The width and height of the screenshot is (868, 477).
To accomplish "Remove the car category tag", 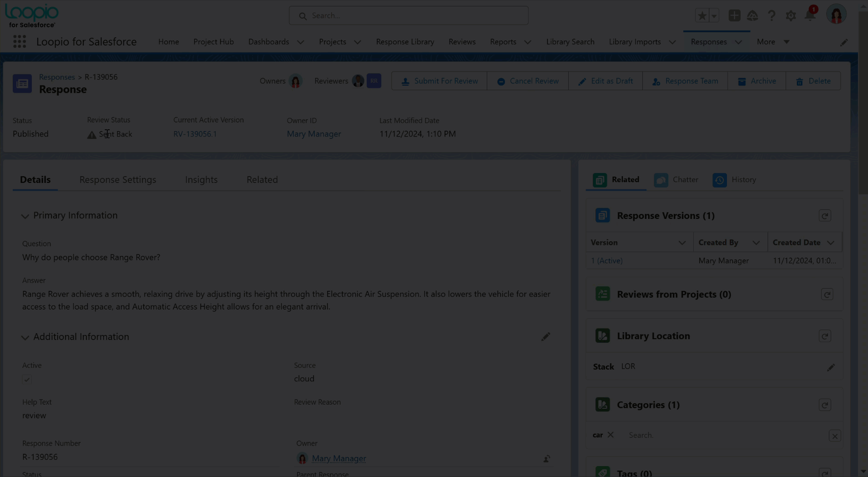I will [x=611, y=435].
